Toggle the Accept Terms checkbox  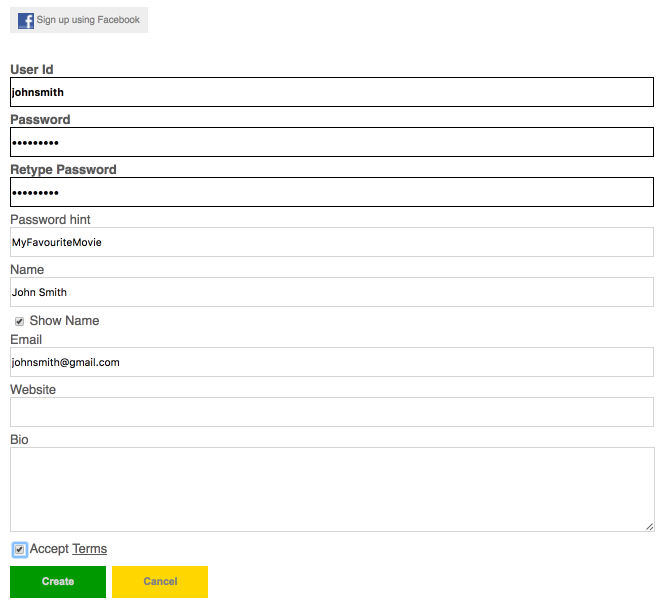pyautogui.click(x=19, y=550)
